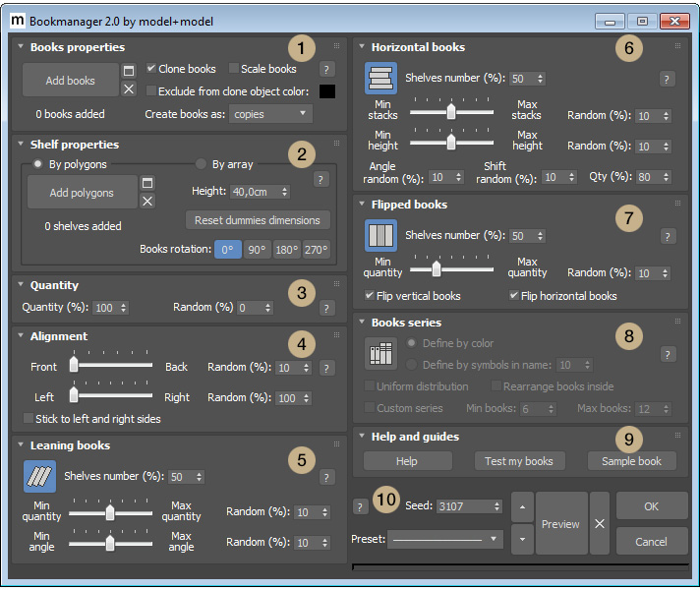Click the grip handle of Help and guides panel
Screen dimensions: 700x590
677,435
